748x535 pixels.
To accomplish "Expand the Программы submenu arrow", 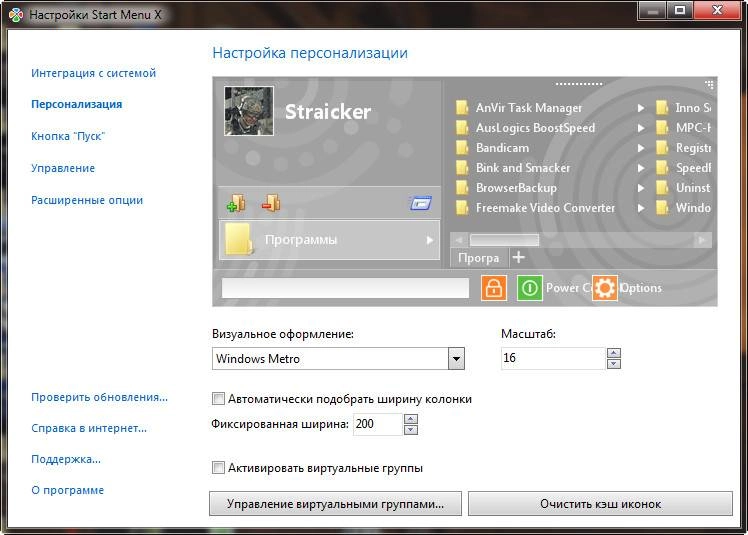I will (x=430, y=240).
